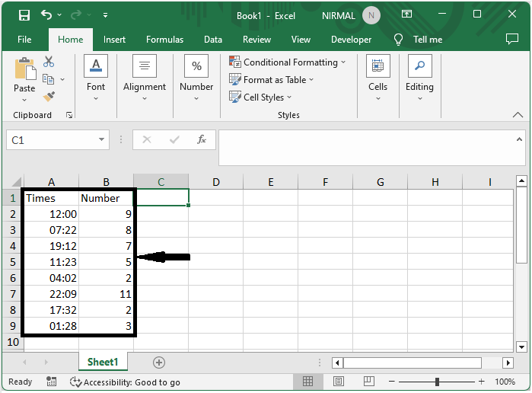Switch to the Insert tab

pos(114,40)
